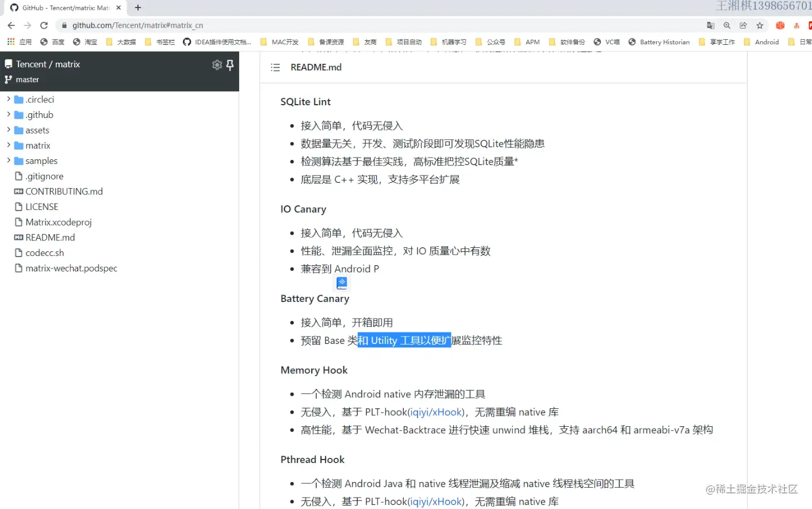Open the first iqiyi/xHook link under Memory Hook

[x=436, y=412]
